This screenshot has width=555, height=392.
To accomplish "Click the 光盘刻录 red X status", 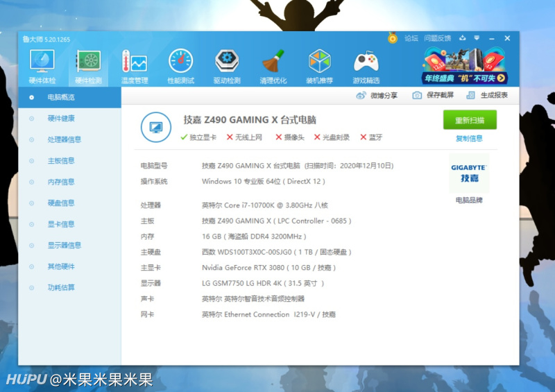I will tap(332, 137).
